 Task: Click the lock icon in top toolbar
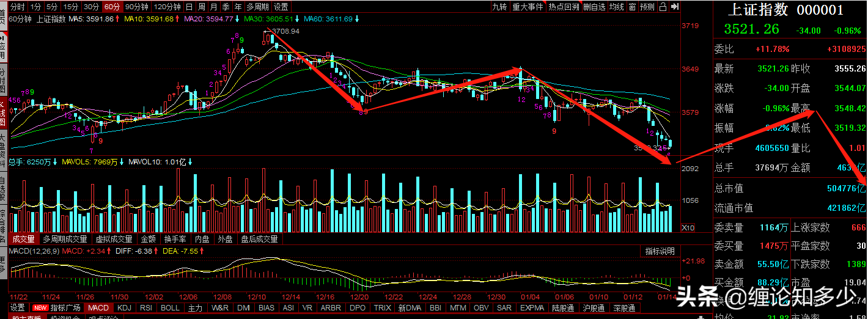coord(662,7)
